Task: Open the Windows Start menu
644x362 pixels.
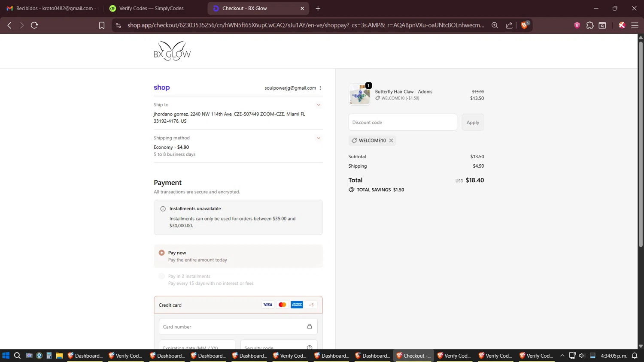Action: pos(6,356)
